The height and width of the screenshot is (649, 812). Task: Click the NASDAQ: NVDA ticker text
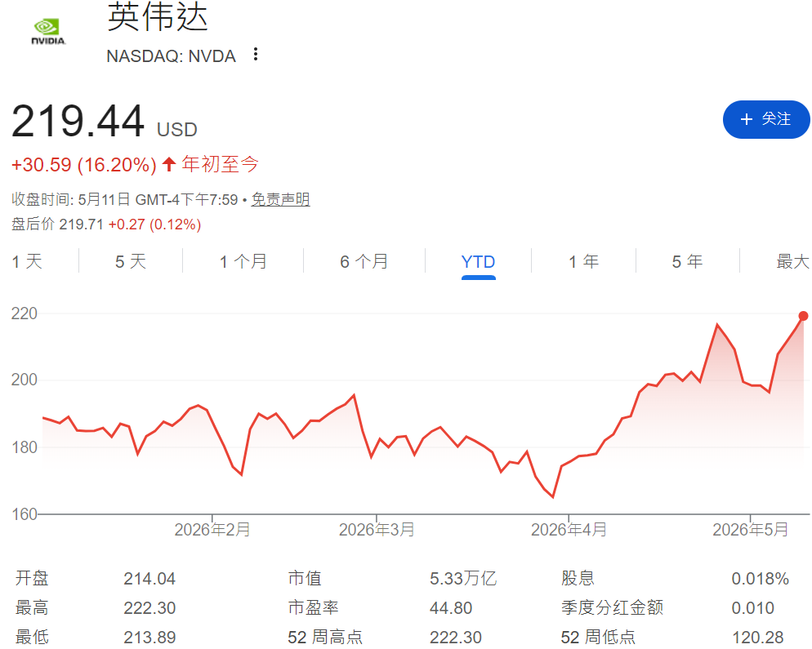171,56
